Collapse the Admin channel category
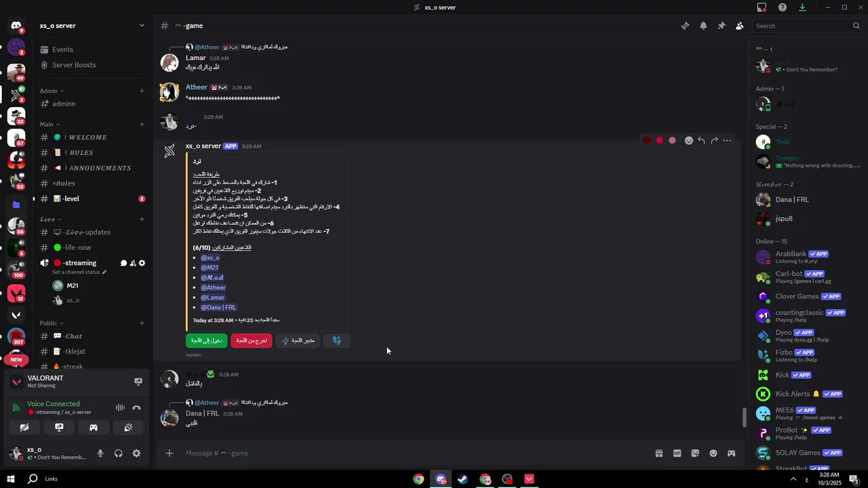The width and height of the screenshot is (868, 488). click(52, 91)
